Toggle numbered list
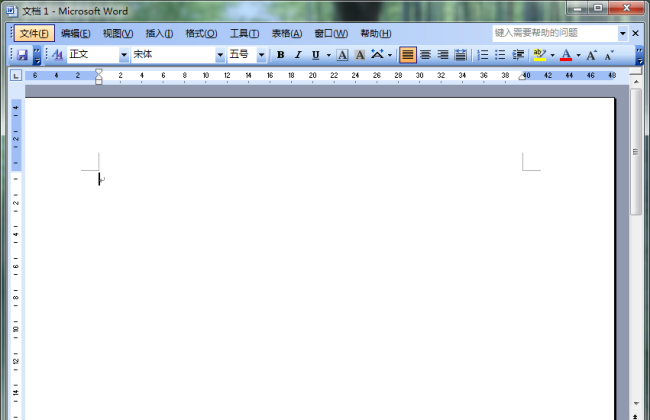Screen dimensions: 650x420 coord(483,55)
